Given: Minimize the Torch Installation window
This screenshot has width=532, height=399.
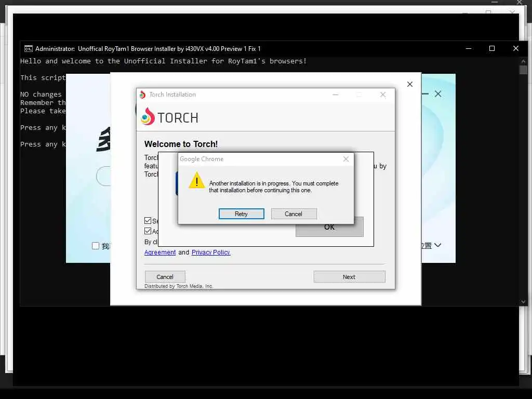Looking at the screenshot, I should (x=336, y=95).
